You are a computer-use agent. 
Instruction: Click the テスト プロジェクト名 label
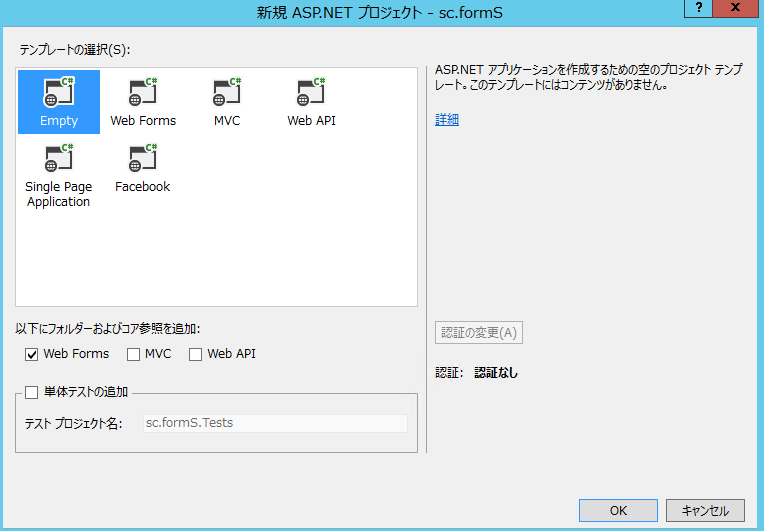[73, 423]
